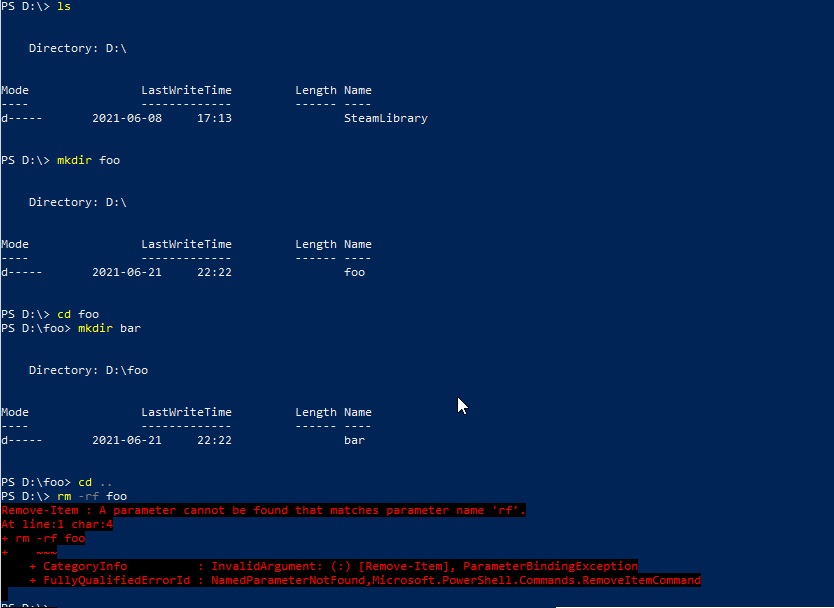Click the date '2021-06-08'
The image size is (834, 608).
pyautogui.click(x=127, y=118)
